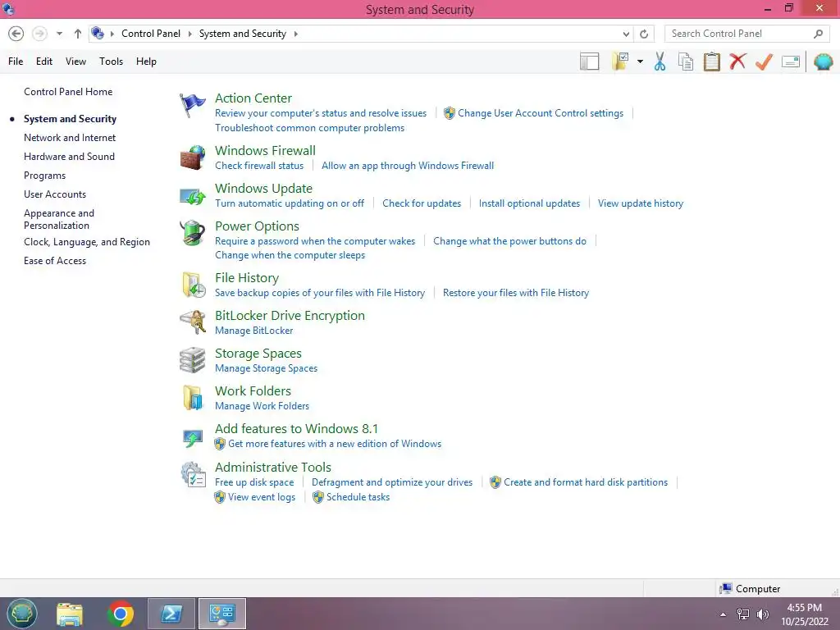Click the Power Options battery icon
Image resolution: width=840 pixels, height=630 pixels.
[192, 234]
